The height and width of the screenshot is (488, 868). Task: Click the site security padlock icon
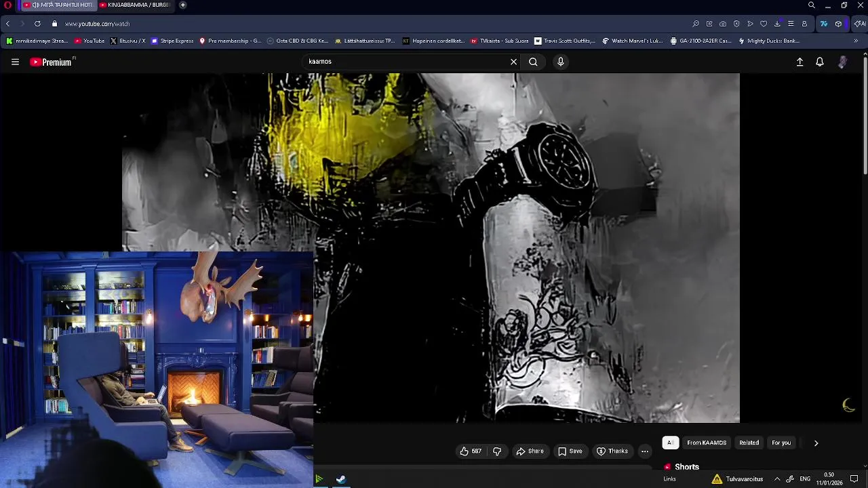point(55,24)
